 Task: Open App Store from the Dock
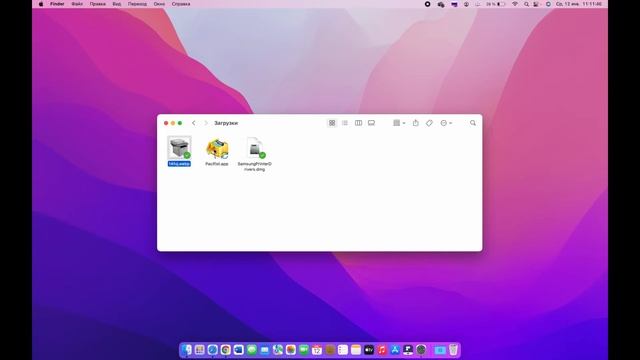395,350
